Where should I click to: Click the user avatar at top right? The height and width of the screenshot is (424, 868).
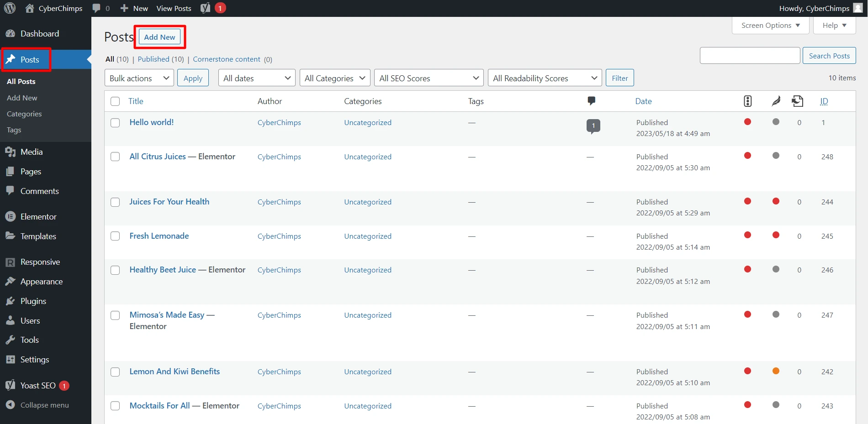(858, 8)
